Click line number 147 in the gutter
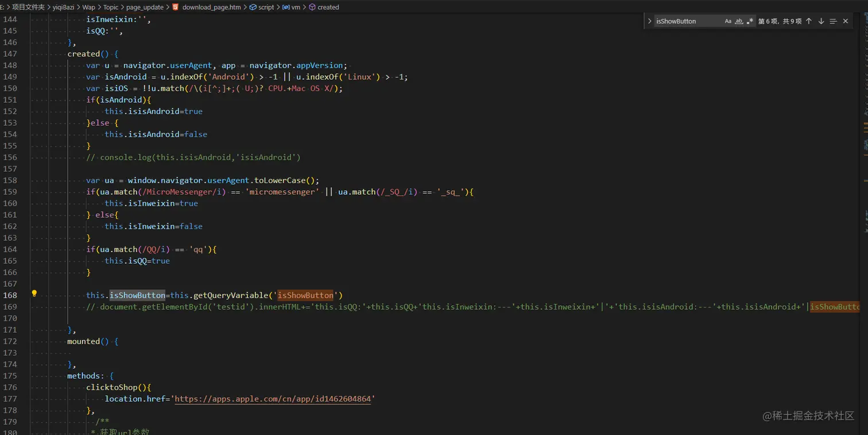 pyautogui.click(x=10, y=54)
